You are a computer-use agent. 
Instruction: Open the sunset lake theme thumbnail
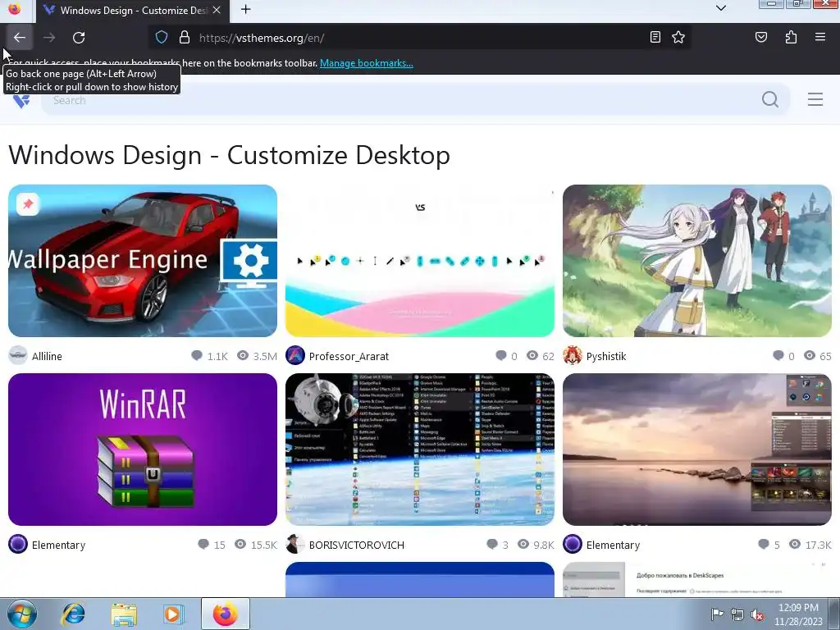(x=697, y=450)
